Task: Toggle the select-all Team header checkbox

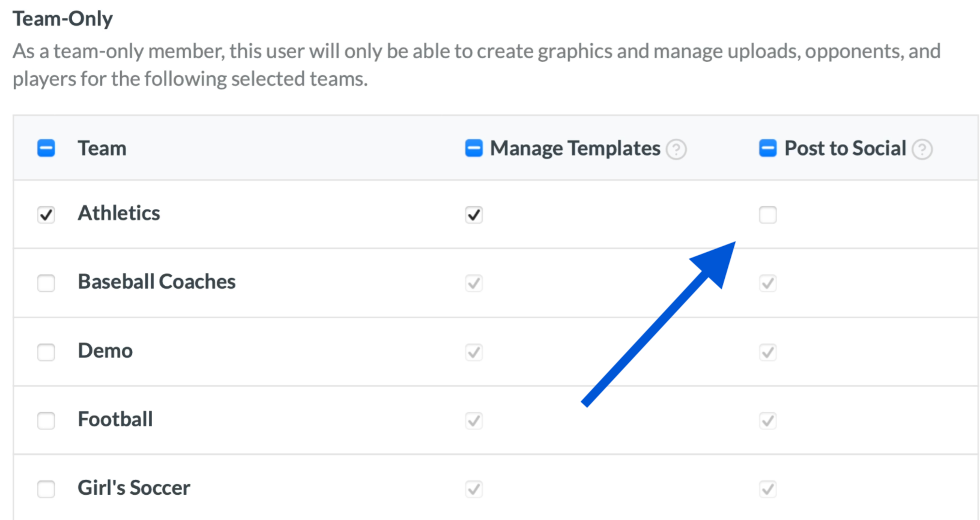Action: point(46,148)
